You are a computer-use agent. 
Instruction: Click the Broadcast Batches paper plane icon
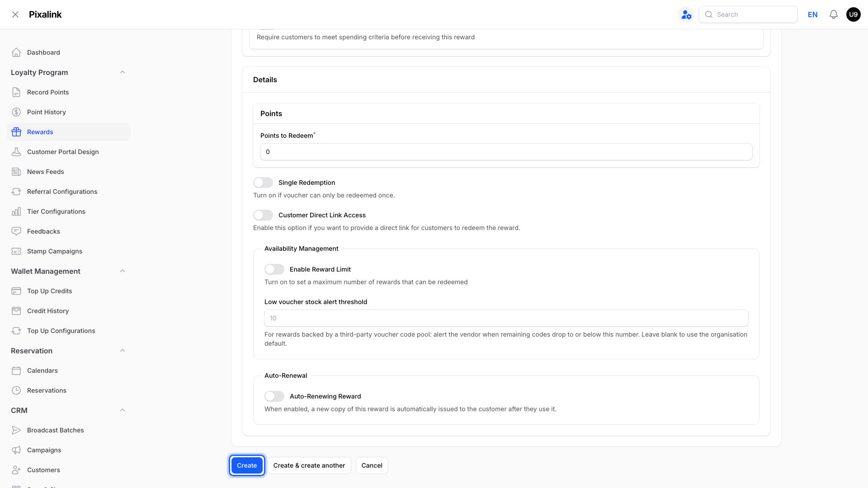coord(16,430)
